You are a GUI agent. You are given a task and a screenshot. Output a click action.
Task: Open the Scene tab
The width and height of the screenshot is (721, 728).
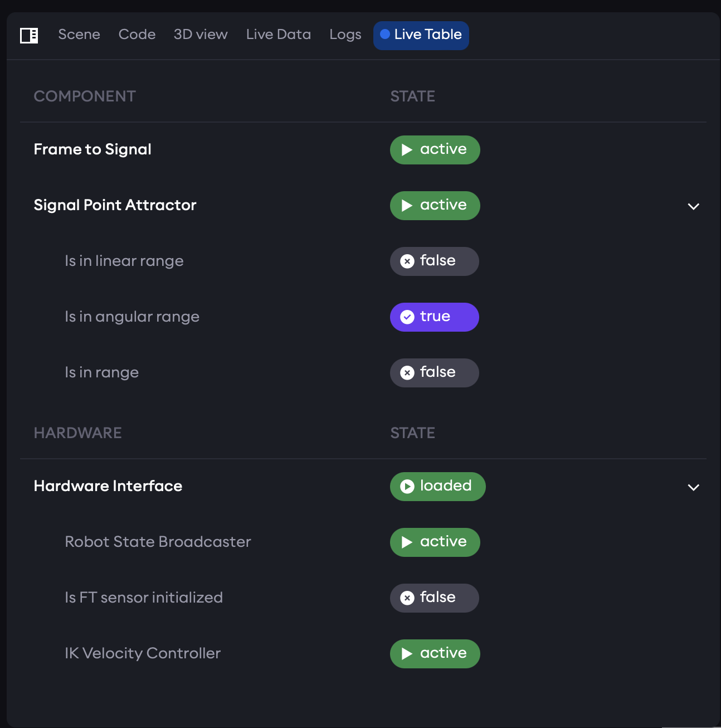point(79,35)
